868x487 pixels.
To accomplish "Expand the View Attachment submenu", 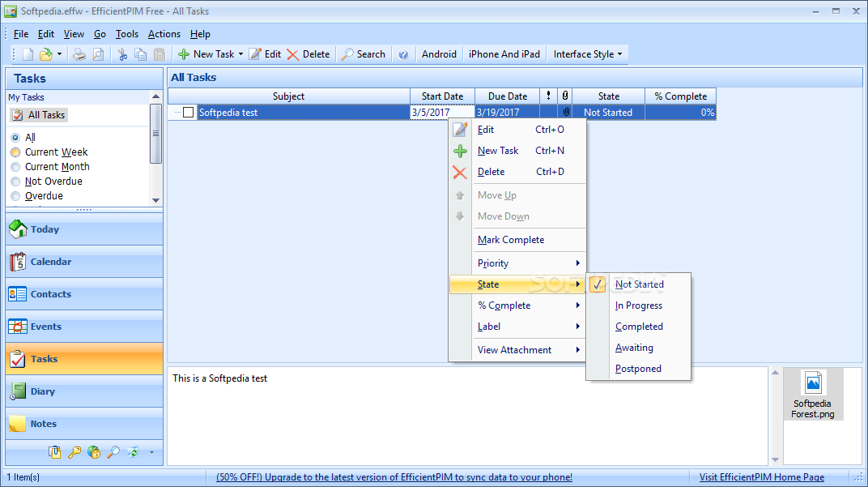I will pyautogui.click(x=517, y=349).
